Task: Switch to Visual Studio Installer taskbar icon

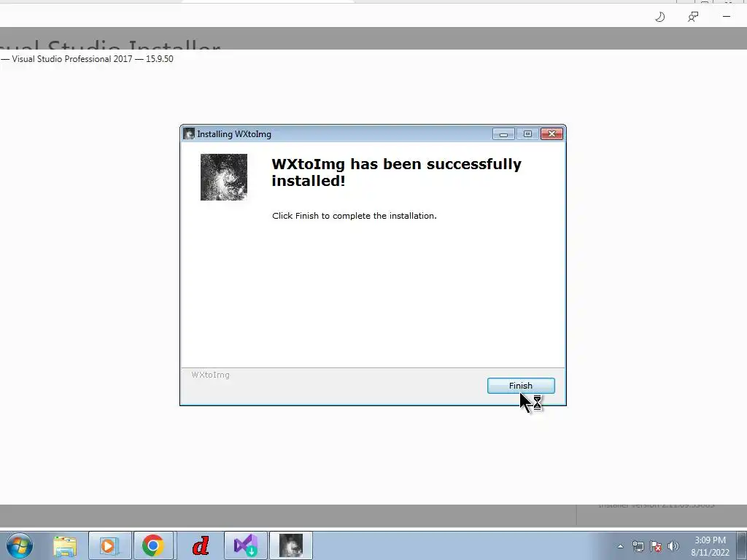Action: tap(246, 545)
